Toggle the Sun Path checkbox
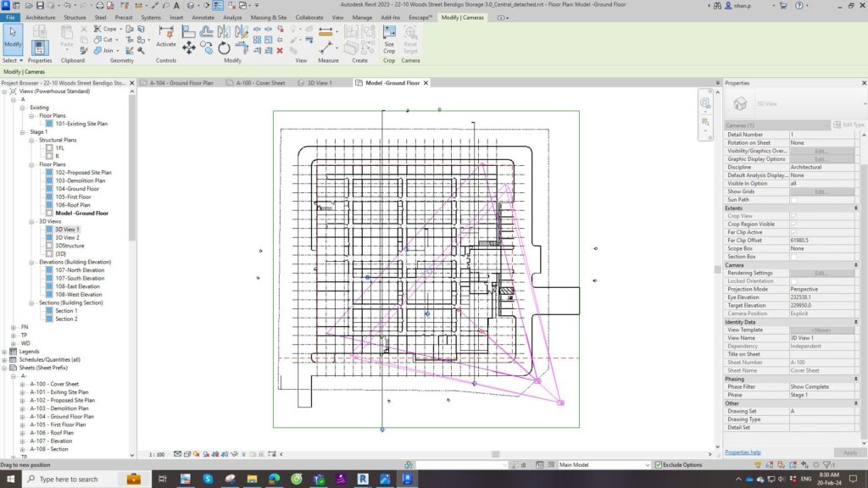This screenshot has height=488, width=868. (793, 200)
